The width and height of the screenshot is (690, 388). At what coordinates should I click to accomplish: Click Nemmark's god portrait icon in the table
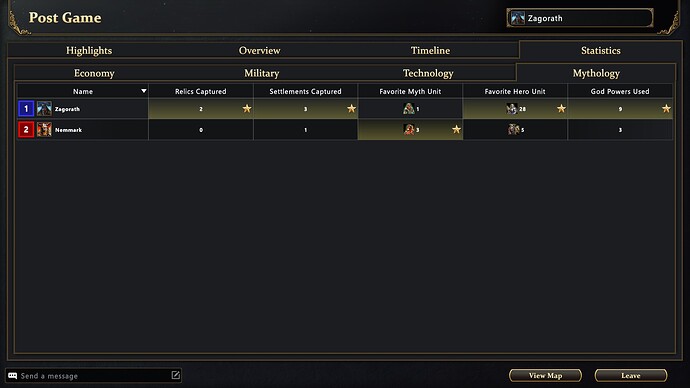pyautogui.click(x=44, y=130)
